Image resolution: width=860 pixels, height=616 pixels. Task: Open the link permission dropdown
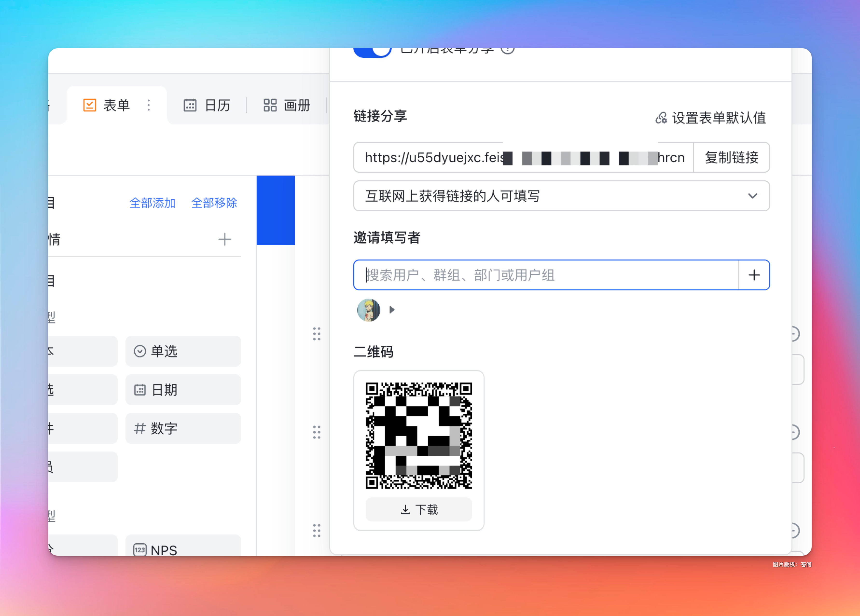(561, 196)
